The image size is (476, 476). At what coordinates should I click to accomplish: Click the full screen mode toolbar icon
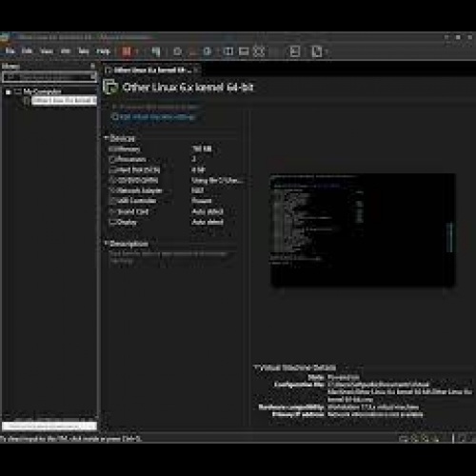point(259,51)
